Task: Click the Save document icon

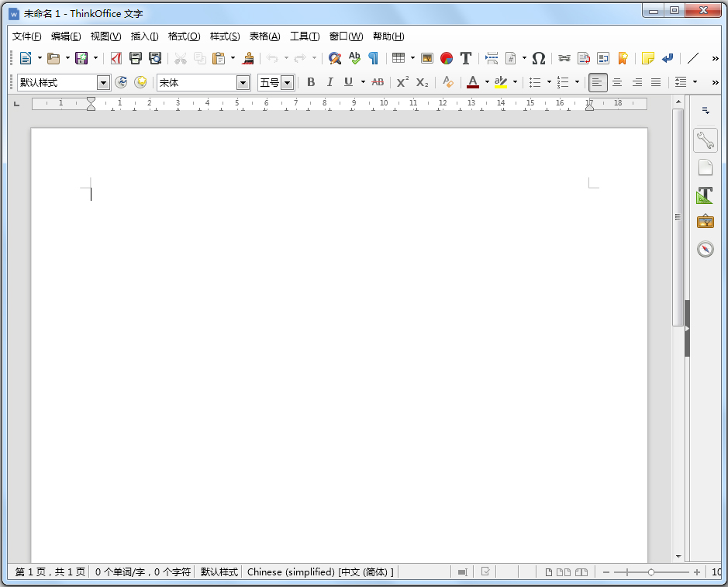Action: point(81,58)
